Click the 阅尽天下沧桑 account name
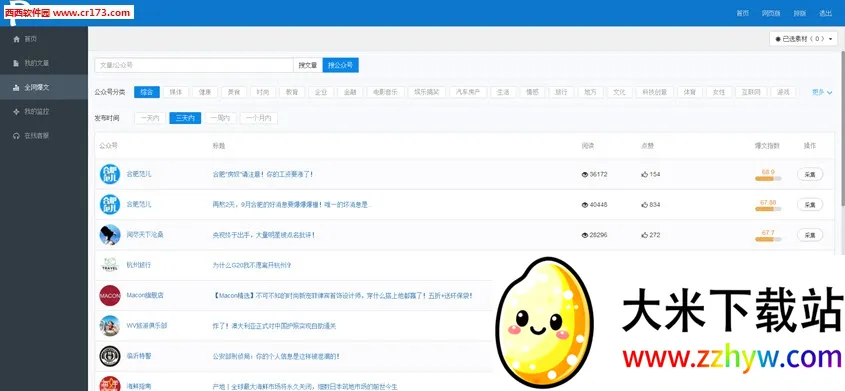Screen dimensions: 845x391 click(145, 235)
